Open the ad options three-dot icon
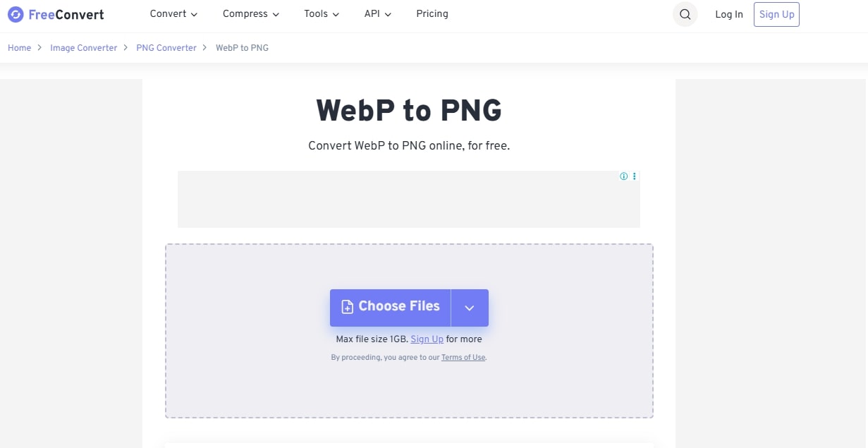 pyautogui.click(x=634, y=176)
